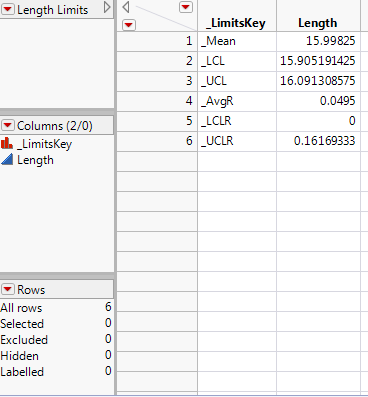Click the 15.905191425 value cell
368x397 pixels.
pyautogui.click(x=318, y=61)
